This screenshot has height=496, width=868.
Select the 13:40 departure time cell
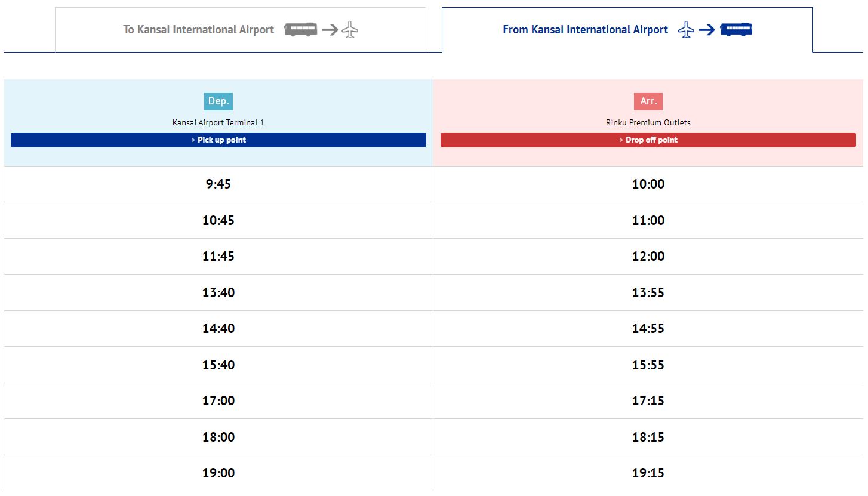tap(218, 292)
